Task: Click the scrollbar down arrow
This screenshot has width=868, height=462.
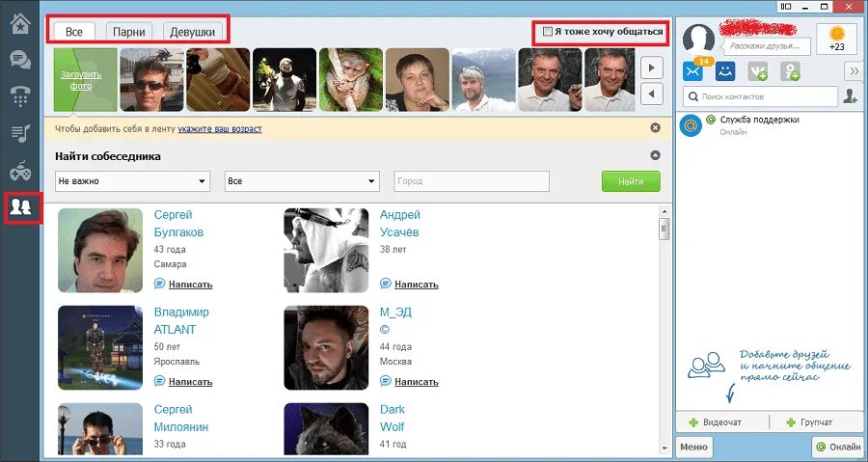Action: [x=665, y=448]
